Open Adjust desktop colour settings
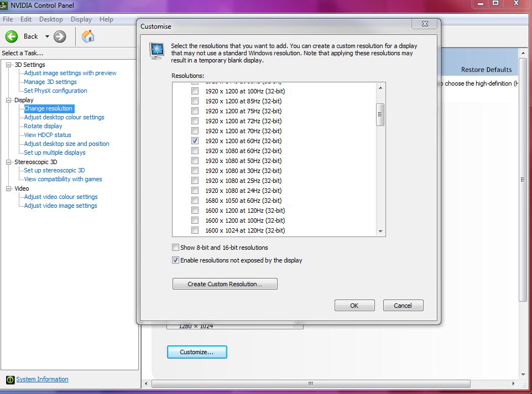The image size is (532, 394). [64, 117]
